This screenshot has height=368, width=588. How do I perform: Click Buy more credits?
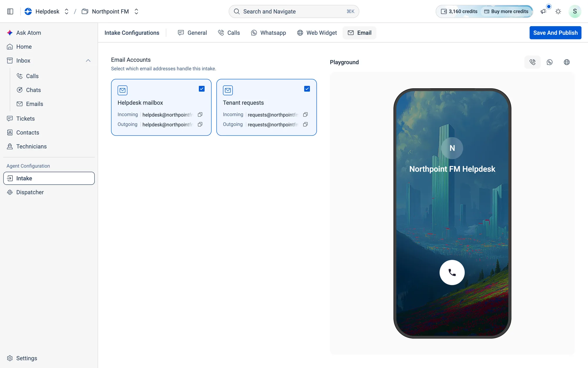(506, 11)
